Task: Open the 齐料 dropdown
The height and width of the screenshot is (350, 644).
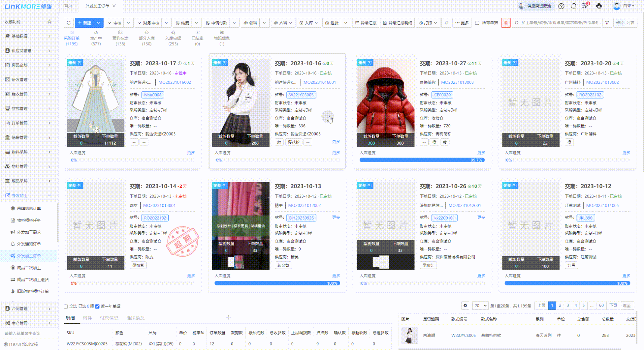Action: coord(283,23)
